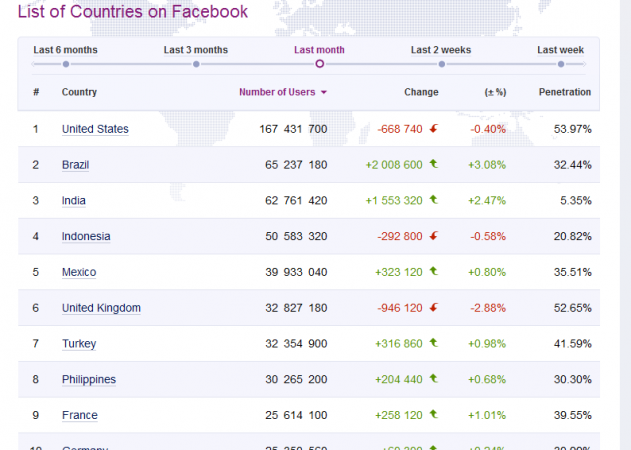
Task: Click the red down arrow in United Kingdom row
Action: pyautogui.click(x=434, y=308)
